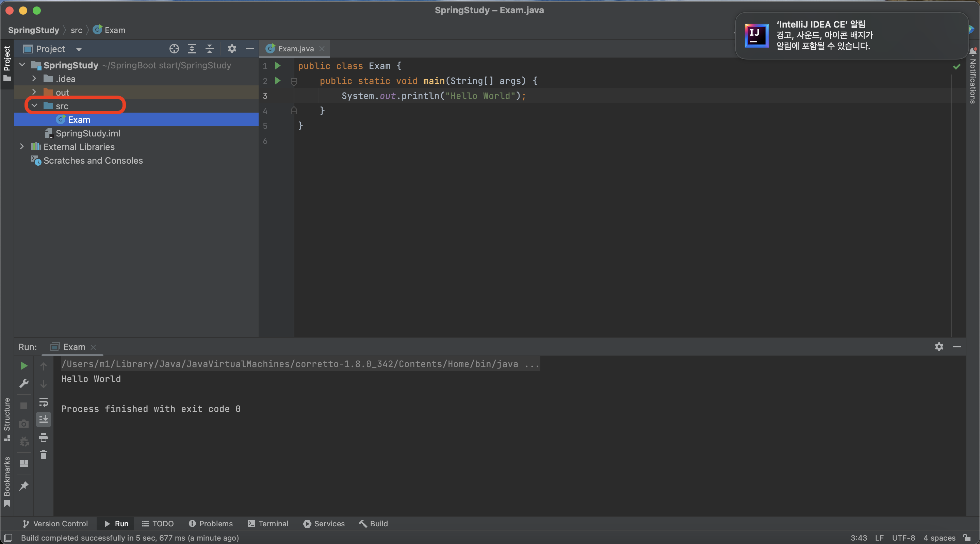Collapse the src folder
Image resolution: width=980 pixels, height=544 pixels.
click(35, 105)
